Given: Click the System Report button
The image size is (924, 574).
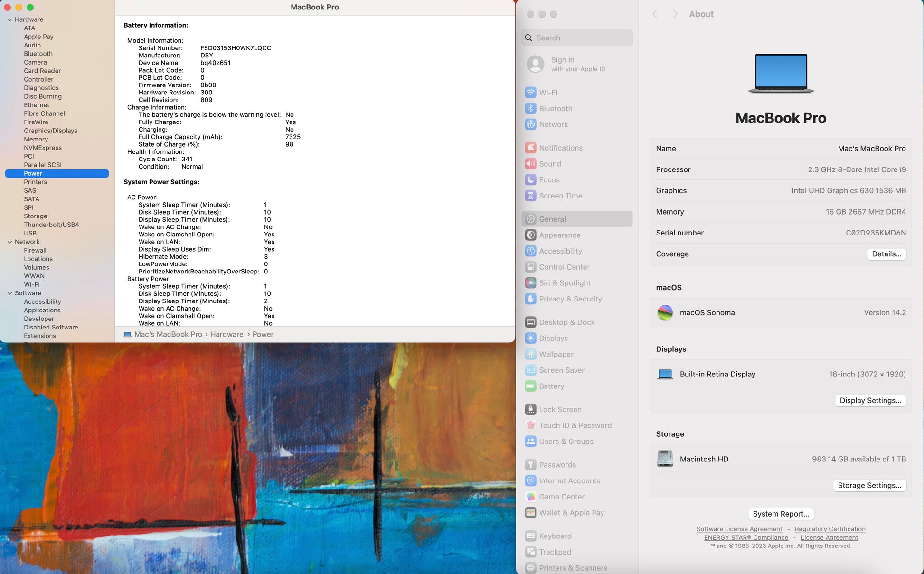Looking at the screenshot, I should 781,514.
